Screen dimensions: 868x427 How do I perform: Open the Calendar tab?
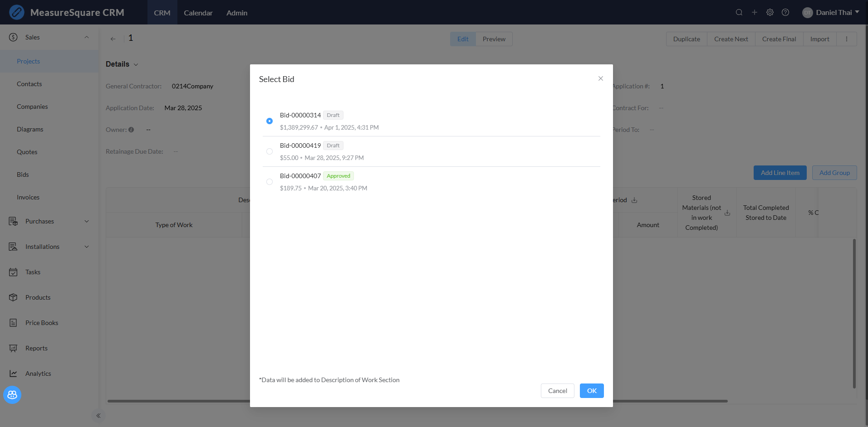point(198,13)
